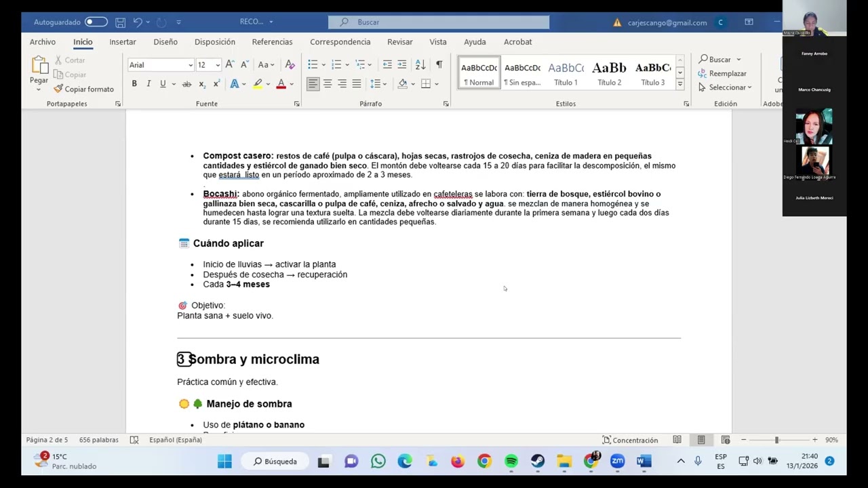868x488 pixels.
Task: Open the font color dropdown arrow
Action: click(292, 84)
